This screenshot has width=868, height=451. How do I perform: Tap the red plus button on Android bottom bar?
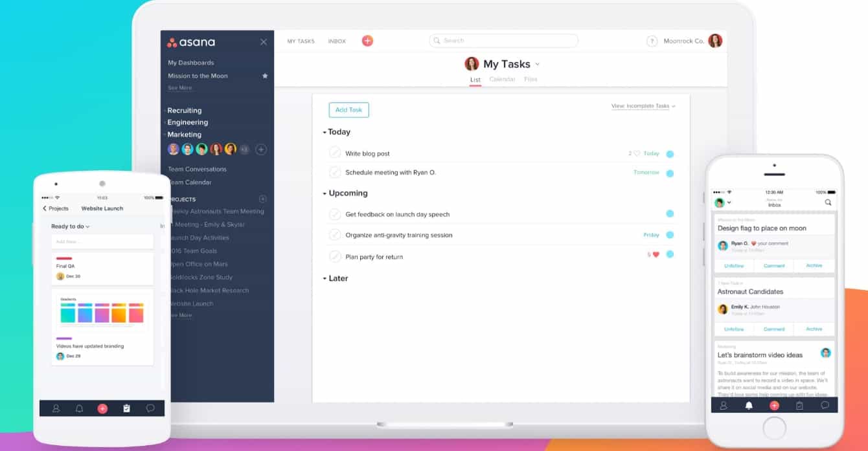[x=102, y=408]
